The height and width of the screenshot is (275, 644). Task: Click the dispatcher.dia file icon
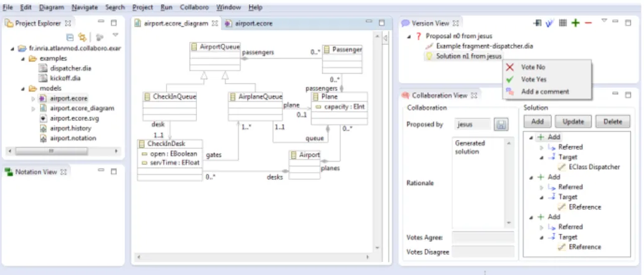point(42,68)
